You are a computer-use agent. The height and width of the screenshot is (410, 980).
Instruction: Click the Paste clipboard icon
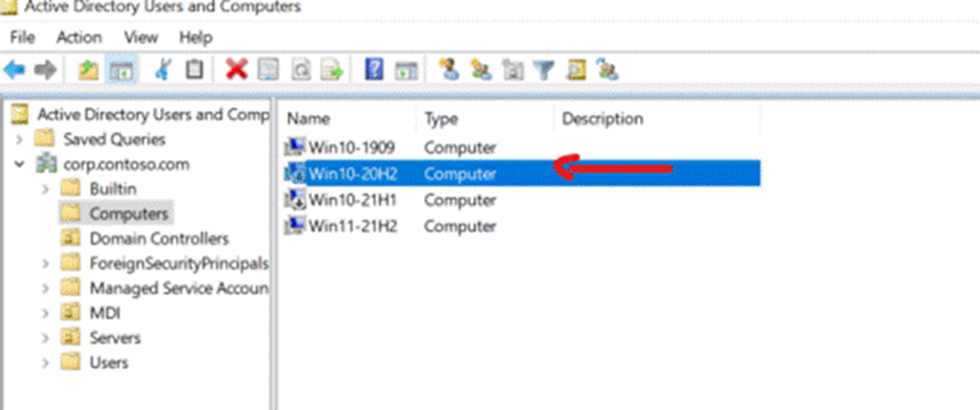tap(194, 69)
